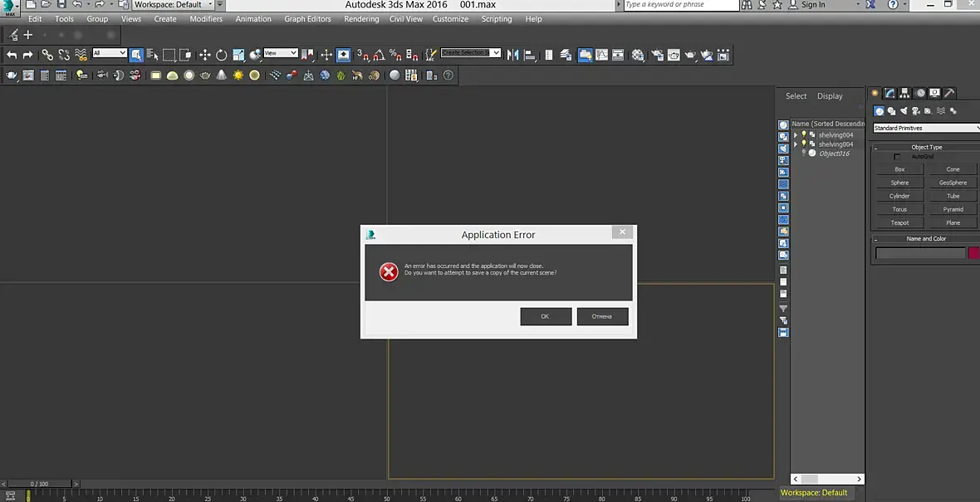The width and height of the screenshot is (980, 502).
Task: Toggle the light bulb visibility of Object016
Action: [x=804, y=153]
